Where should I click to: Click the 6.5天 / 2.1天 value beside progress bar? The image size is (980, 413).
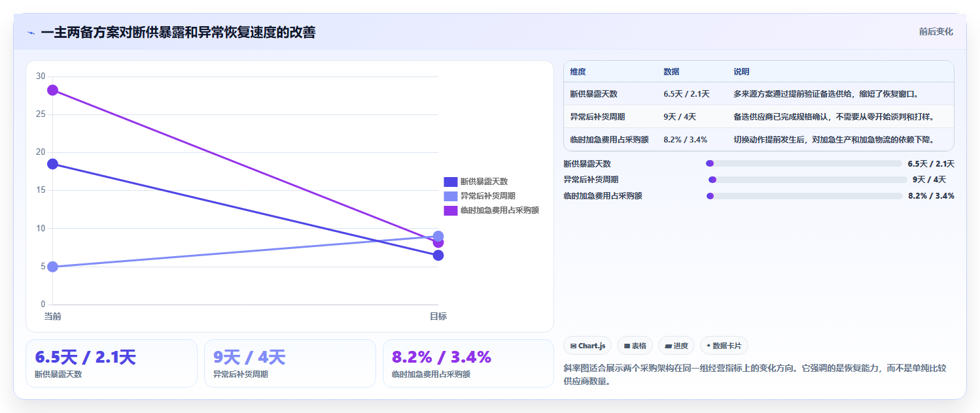[x=931, y=164]
